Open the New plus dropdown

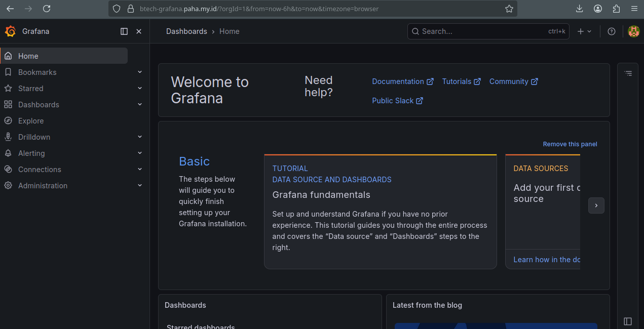tap(584, 31)
